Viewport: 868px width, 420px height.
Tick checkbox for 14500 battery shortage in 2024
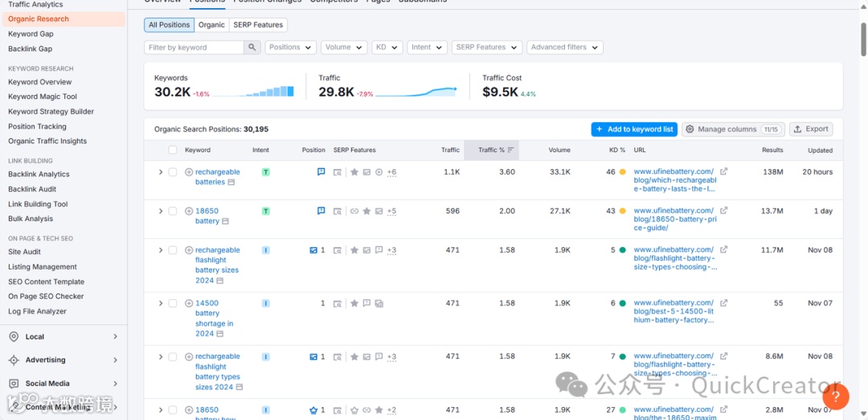(173, 303)
